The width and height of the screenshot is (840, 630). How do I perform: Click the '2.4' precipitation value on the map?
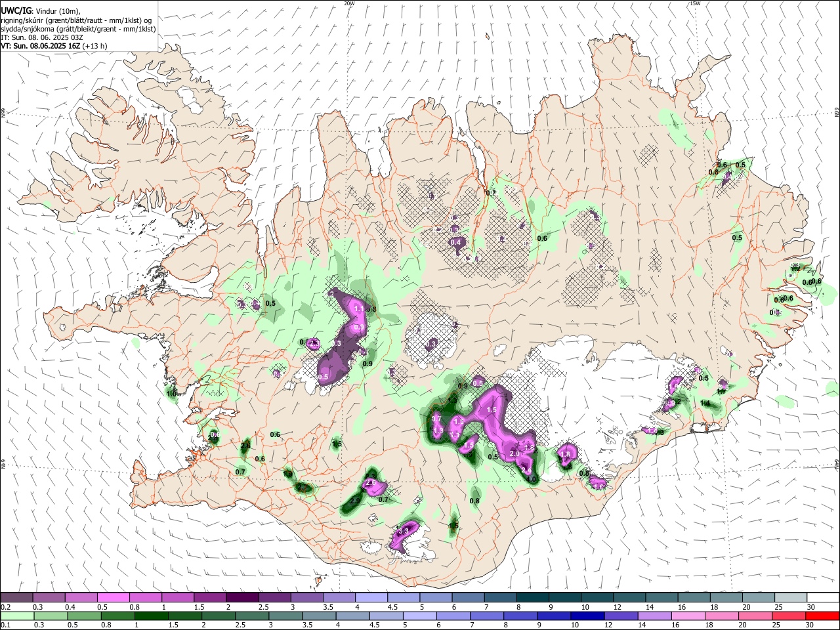coord(526,470)
